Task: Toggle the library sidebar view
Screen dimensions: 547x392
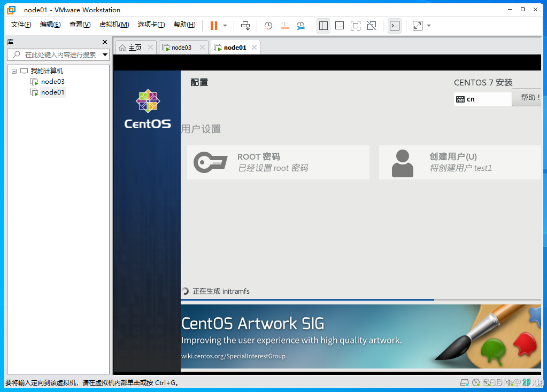Action: pyautogui.click(x=323, y=26)
